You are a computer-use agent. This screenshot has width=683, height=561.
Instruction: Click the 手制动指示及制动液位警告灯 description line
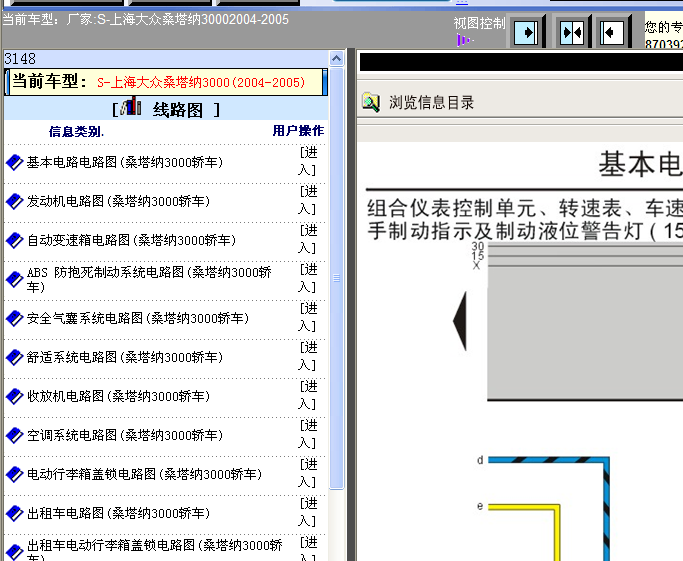(x=525, y=230)
